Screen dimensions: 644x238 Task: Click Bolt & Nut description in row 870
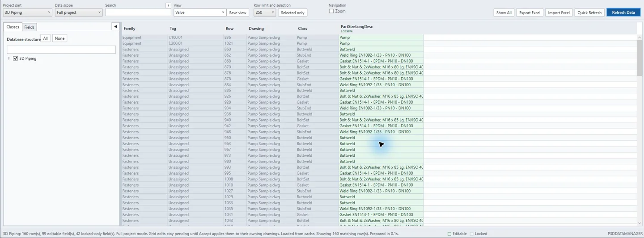coord(381,67)
